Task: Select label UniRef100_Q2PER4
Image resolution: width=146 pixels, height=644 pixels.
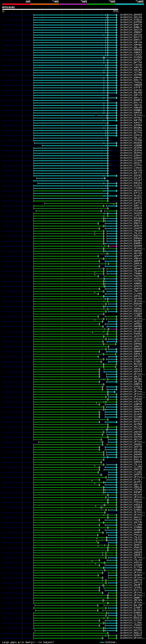Action: click(131, 125)
